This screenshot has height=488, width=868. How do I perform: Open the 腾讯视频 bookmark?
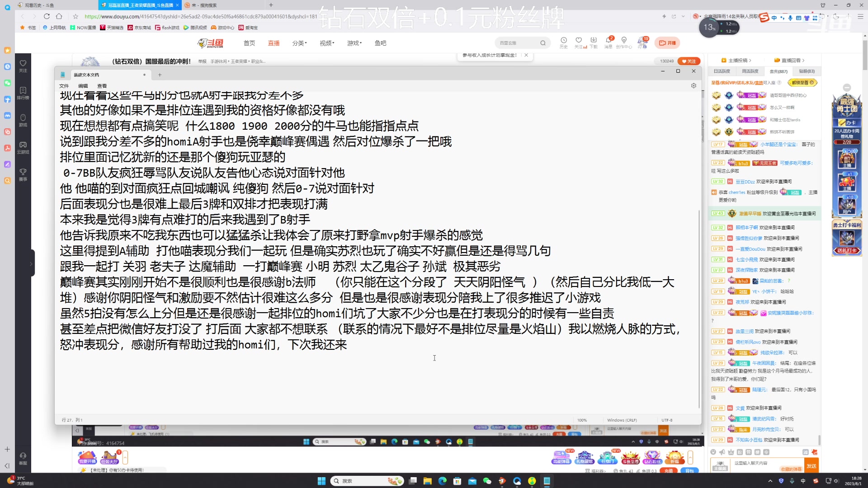coord(195,28)
